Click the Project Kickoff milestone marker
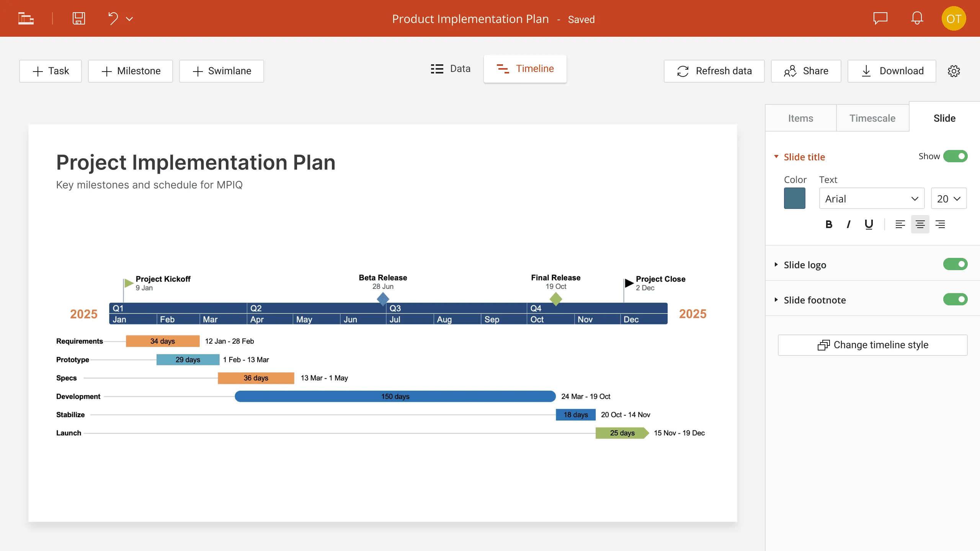 coord(127,281)
